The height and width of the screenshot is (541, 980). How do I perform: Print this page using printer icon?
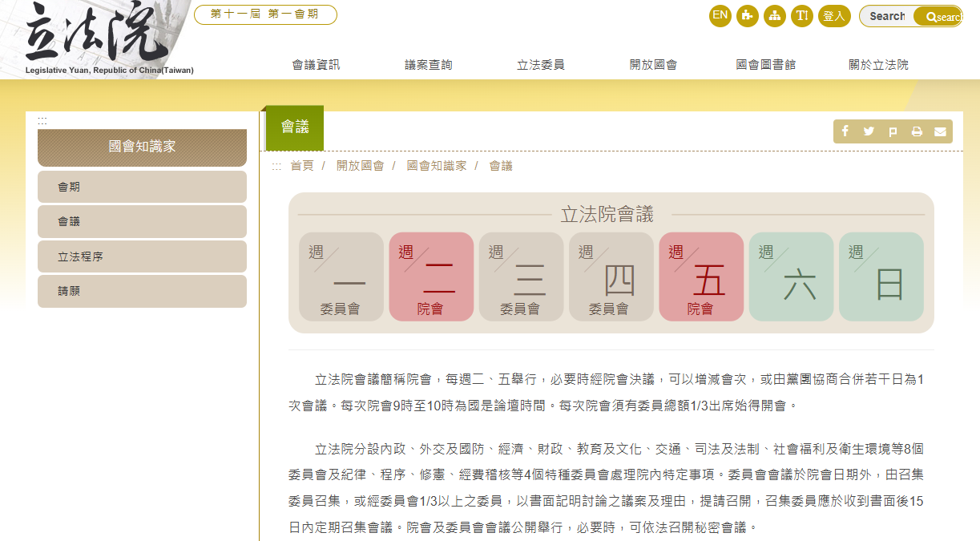tap(917, 131)
